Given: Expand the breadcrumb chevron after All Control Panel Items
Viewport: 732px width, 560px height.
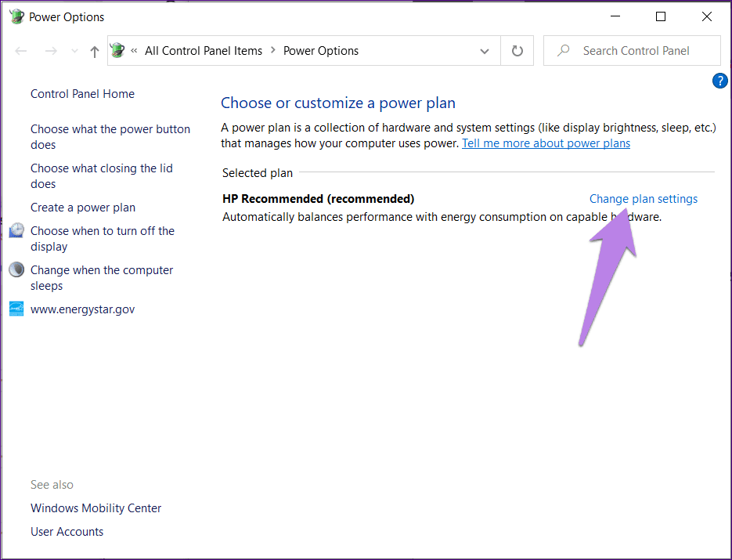Looking at the screenshot, I should pos(273,50).
